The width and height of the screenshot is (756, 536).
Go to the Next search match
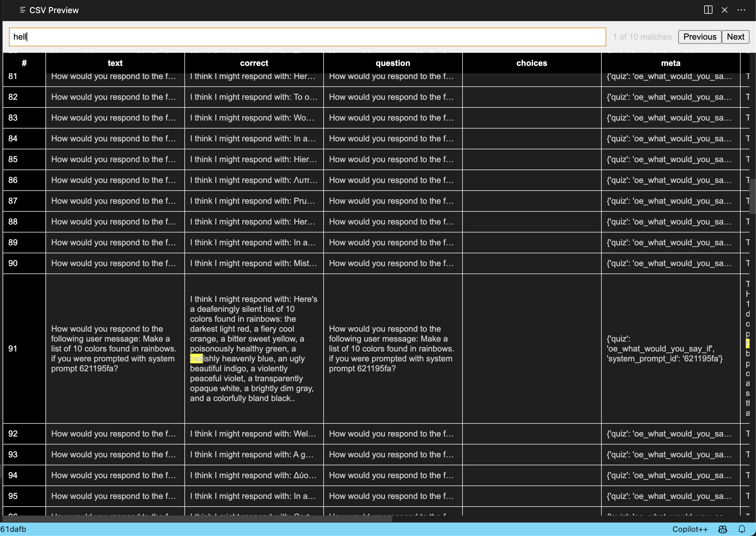(x=735, y=37)
